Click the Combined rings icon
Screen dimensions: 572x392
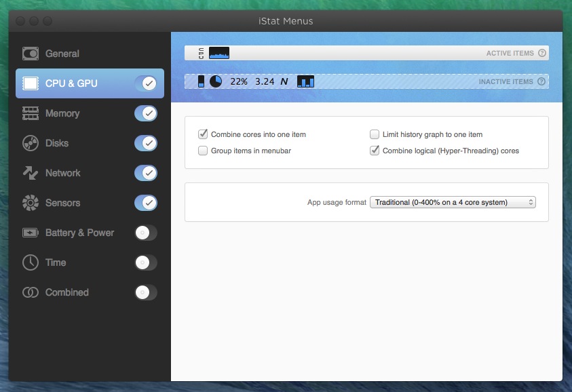[x=31, y=292]
